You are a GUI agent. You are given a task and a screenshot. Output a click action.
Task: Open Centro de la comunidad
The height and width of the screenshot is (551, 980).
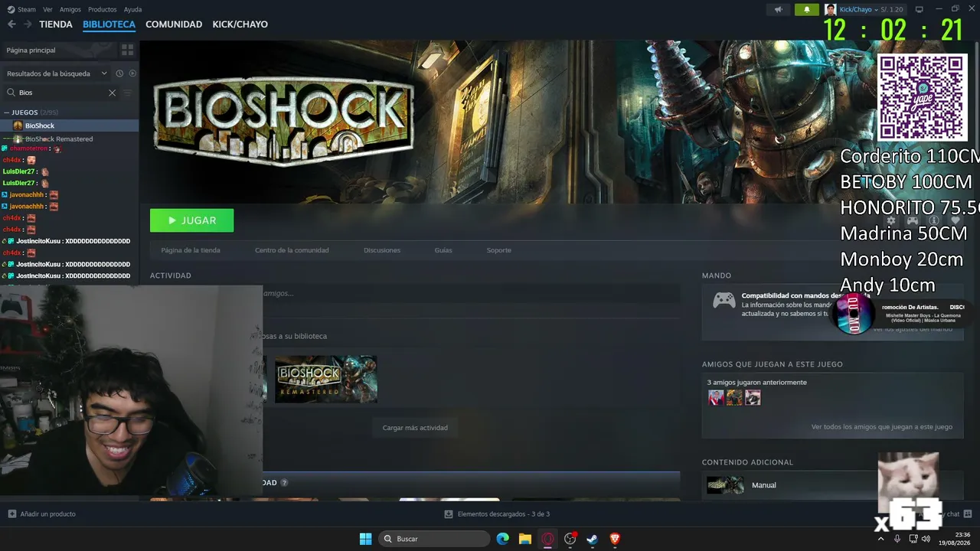292,250
